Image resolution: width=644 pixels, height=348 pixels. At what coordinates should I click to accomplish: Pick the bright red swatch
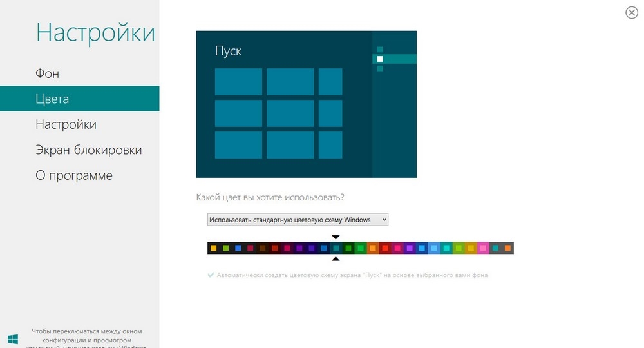[385, 247]
